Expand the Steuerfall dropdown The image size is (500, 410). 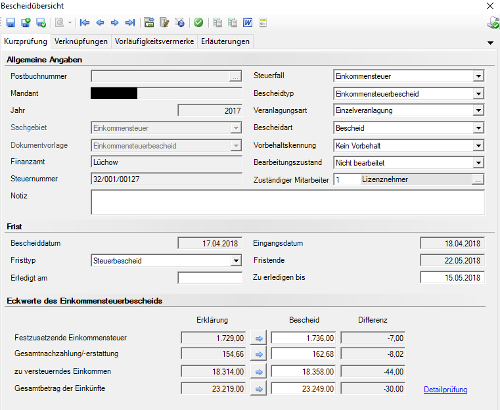[478, 76]
